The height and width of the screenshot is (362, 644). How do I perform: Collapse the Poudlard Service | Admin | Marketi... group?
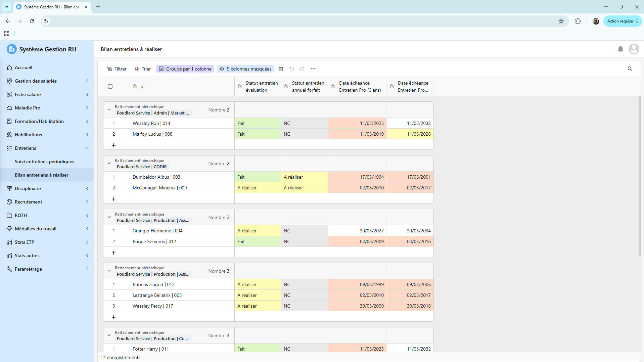click(109, 110)
